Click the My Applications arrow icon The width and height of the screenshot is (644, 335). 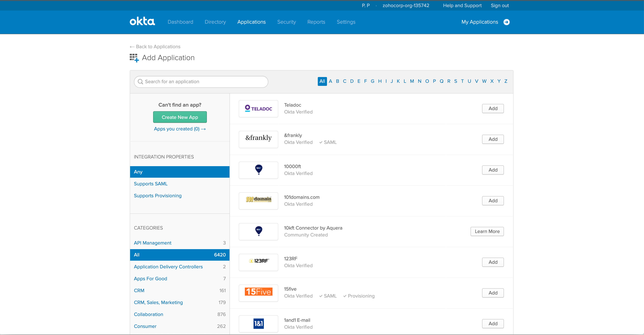506,22
